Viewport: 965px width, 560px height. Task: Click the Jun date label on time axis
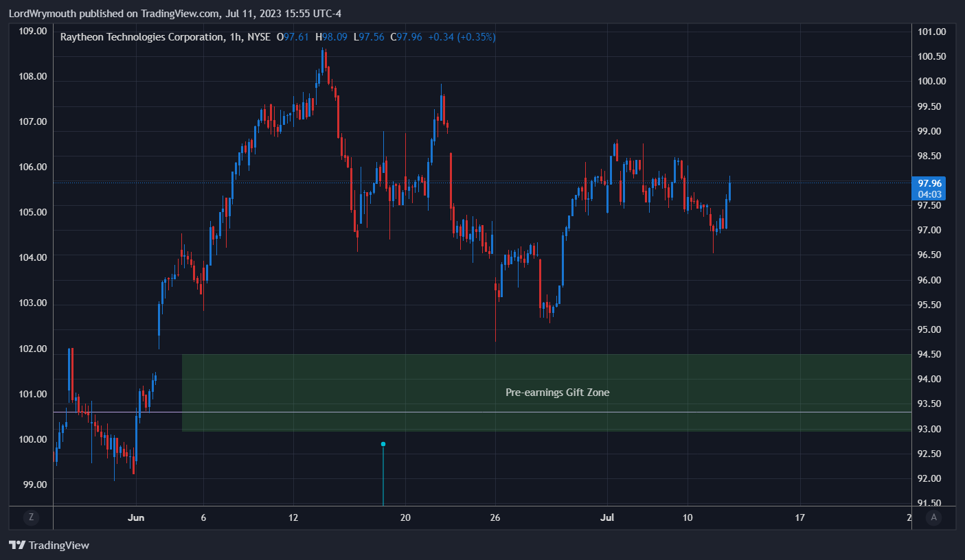click(x=136, y=517)
